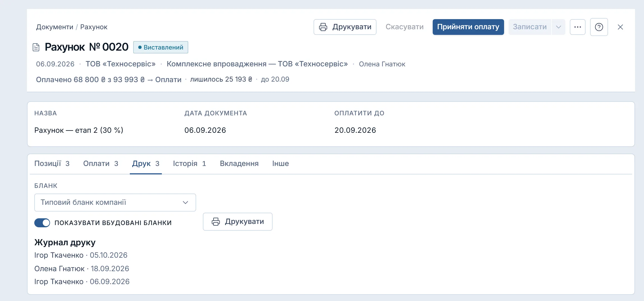Viewport: 644px width, 301px height.
Task: Click the Назва field value Рахунок — етап 2
Action: [x=79, y=130]
